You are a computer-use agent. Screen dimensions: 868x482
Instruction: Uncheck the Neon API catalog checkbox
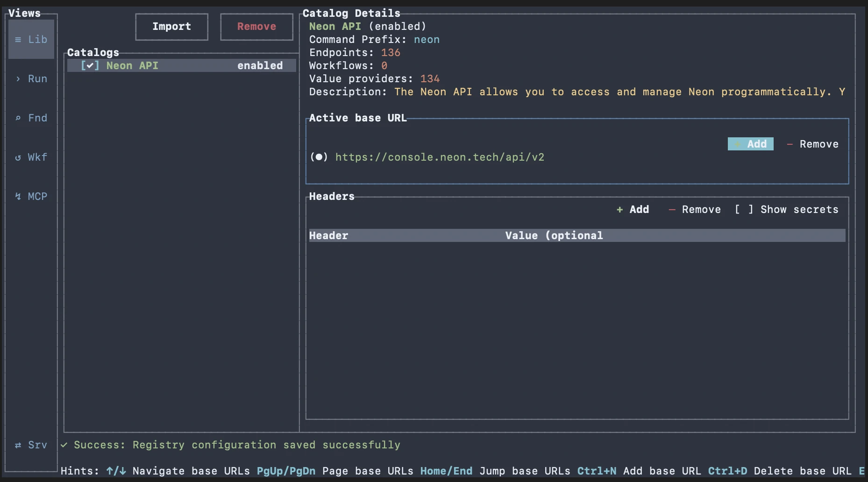coord(90,65)
